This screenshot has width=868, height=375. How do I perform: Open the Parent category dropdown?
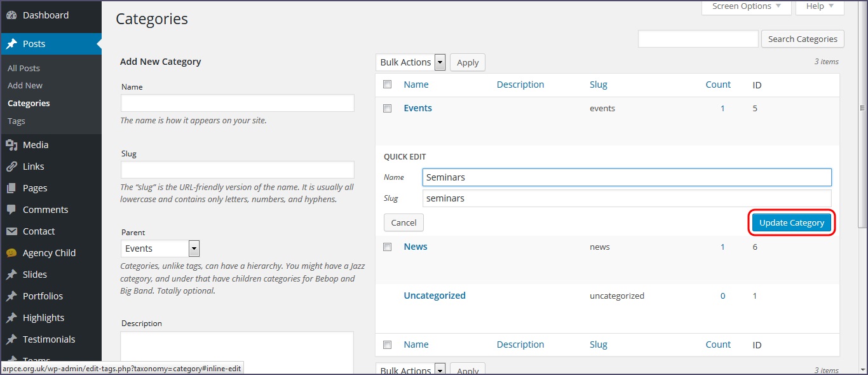160,249
